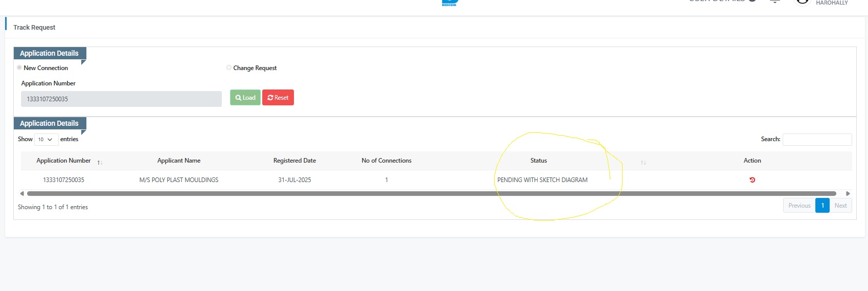
Task: Click the table's horizontal scrollbar track
Action: [431, 193]
